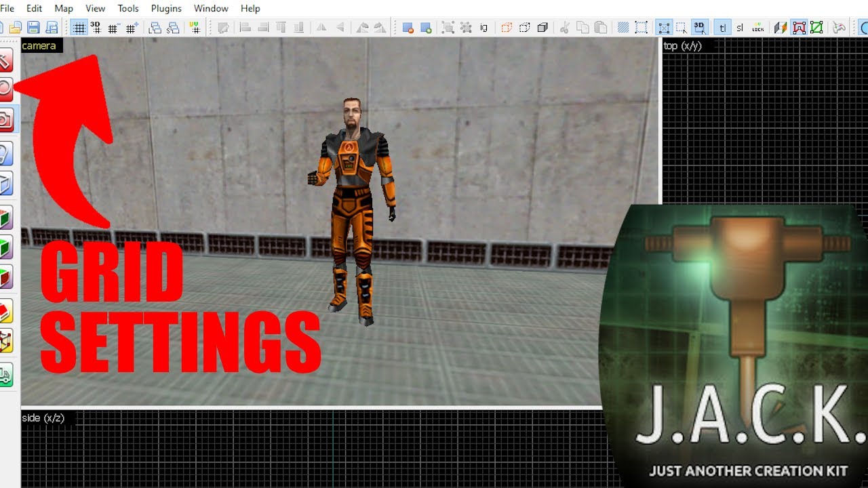The width and height of the screenshot is (868, 488).
Task: Click the red face selection icon
Action: coord(799,28)
